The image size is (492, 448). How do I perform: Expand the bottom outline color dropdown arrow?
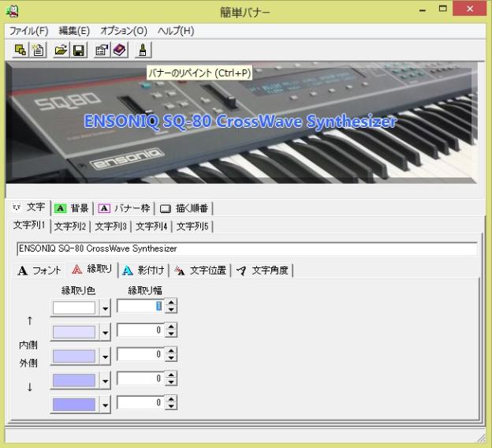tap(106, 405)
